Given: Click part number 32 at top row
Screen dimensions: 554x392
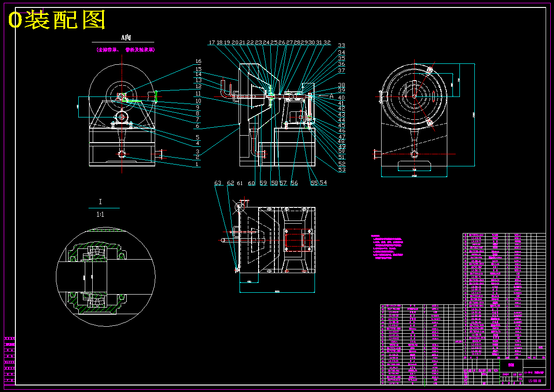Looking at the screenshot, I should (x=327, y=42).
